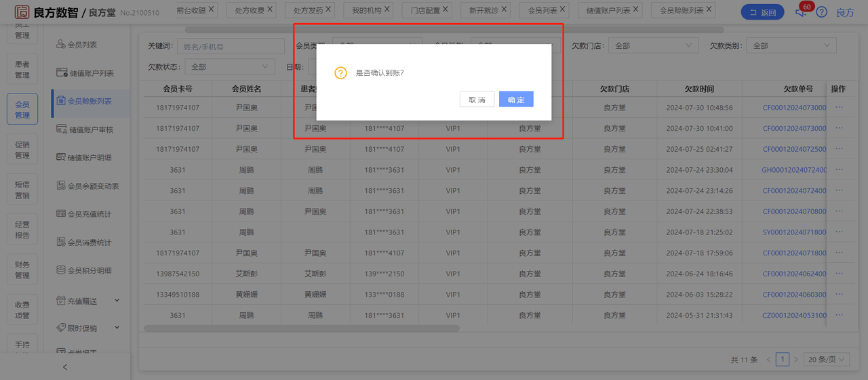Open order link starting SY00012024071800

(x=795, y=232)
